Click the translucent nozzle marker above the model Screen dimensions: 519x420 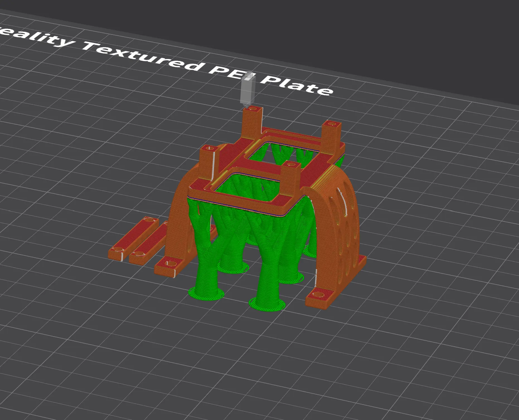coord(248,90)
